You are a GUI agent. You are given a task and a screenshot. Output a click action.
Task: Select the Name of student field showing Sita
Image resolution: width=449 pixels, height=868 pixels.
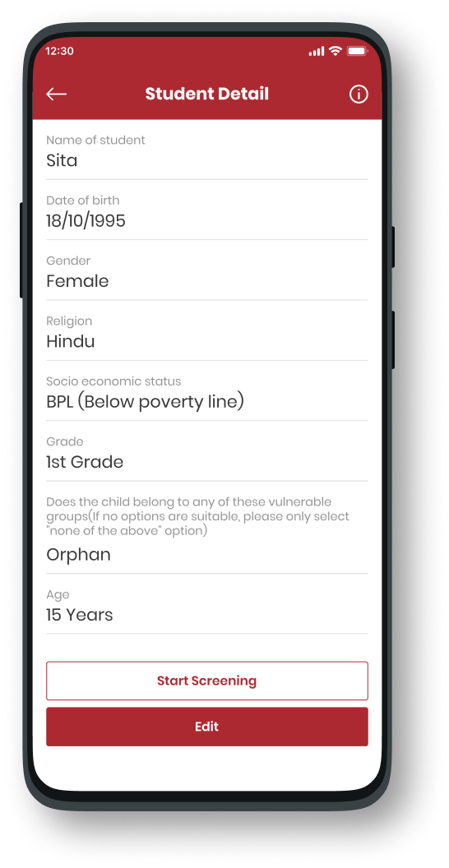[207, 151]
